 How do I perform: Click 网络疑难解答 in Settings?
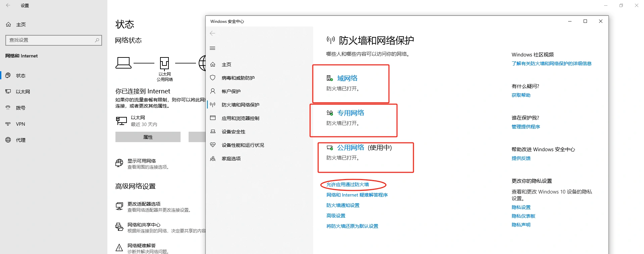click(142, 246)
